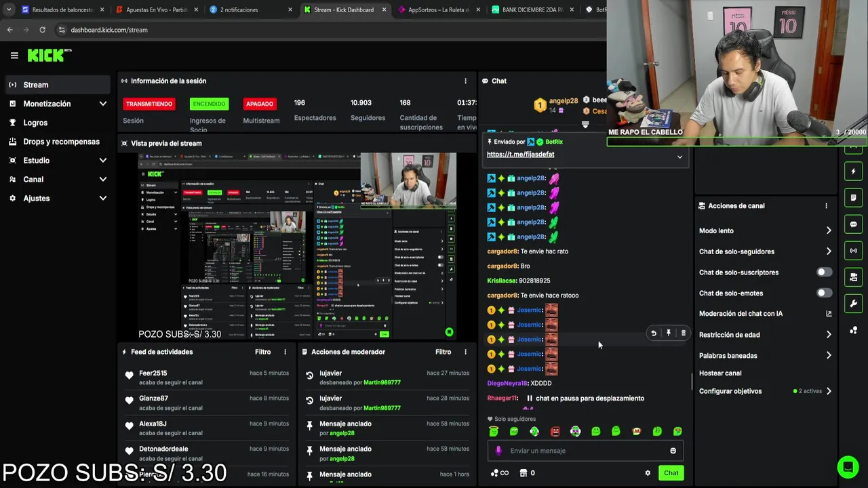Expand the Monetización sidebar section
This screenshot has width=868, height=488.
(103, 104)
